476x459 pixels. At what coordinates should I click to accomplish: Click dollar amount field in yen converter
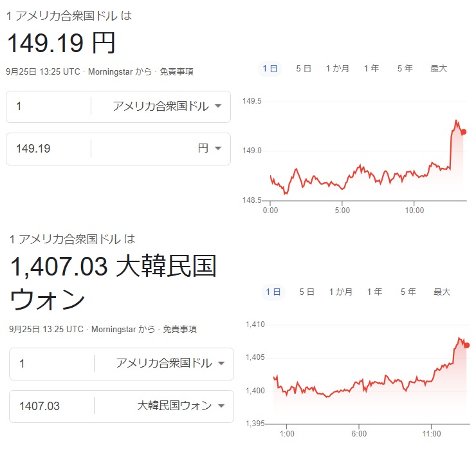point(48,107)
